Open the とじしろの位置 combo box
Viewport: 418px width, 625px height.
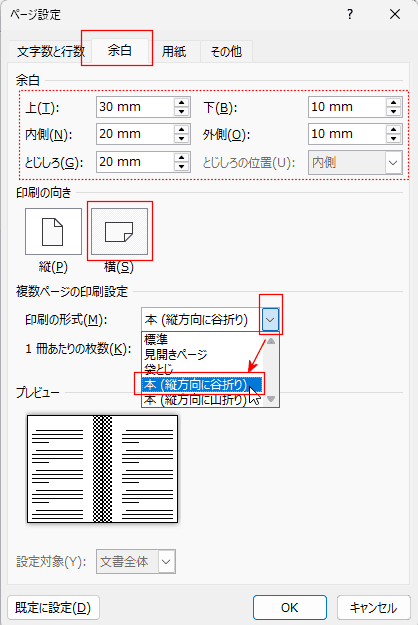(x=355, y=163)
